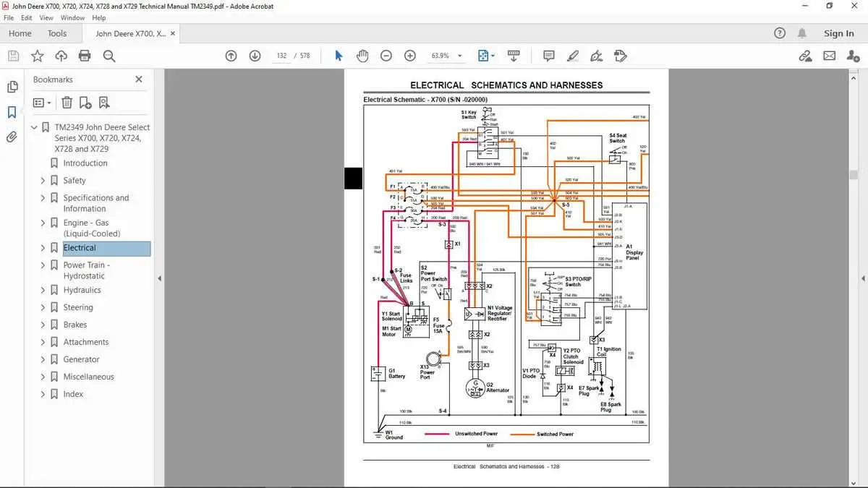Click the Save file icon
Image resolution: width=868 pixels, height=488 pixels.
pos(13,56)
